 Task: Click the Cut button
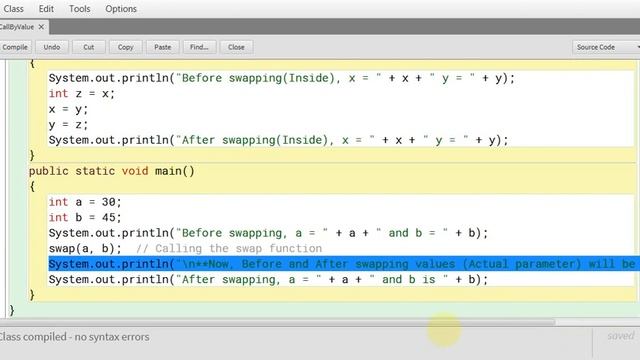point(89,47)
